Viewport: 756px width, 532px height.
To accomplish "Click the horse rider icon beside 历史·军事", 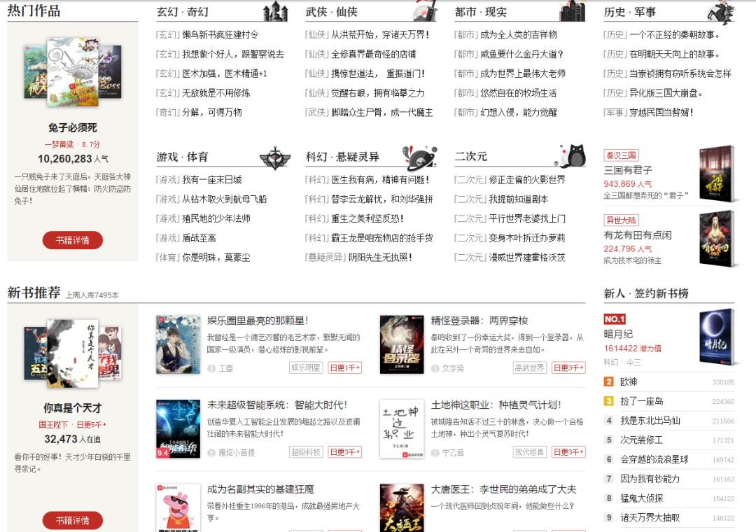I will click(x=720, y=12).
